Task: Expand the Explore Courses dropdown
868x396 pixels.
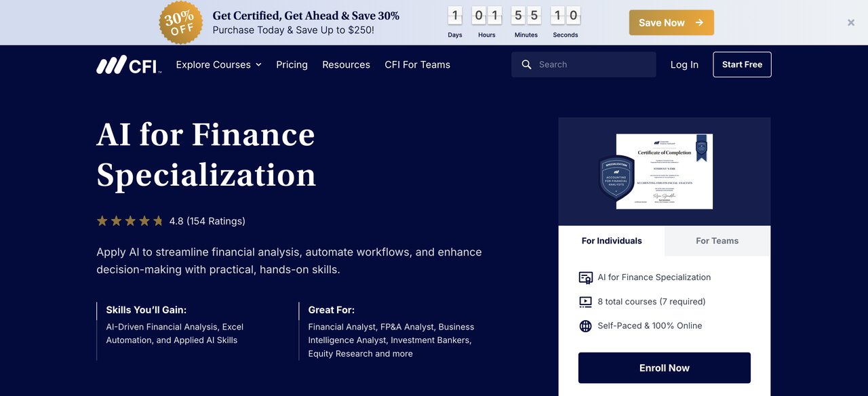Action: point(218,64)
